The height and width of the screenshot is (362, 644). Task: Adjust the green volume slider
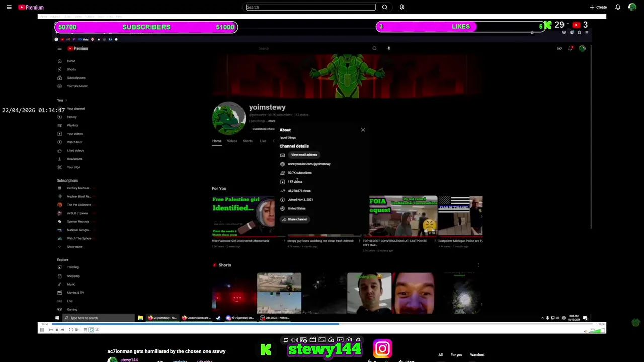pos(597,330)
